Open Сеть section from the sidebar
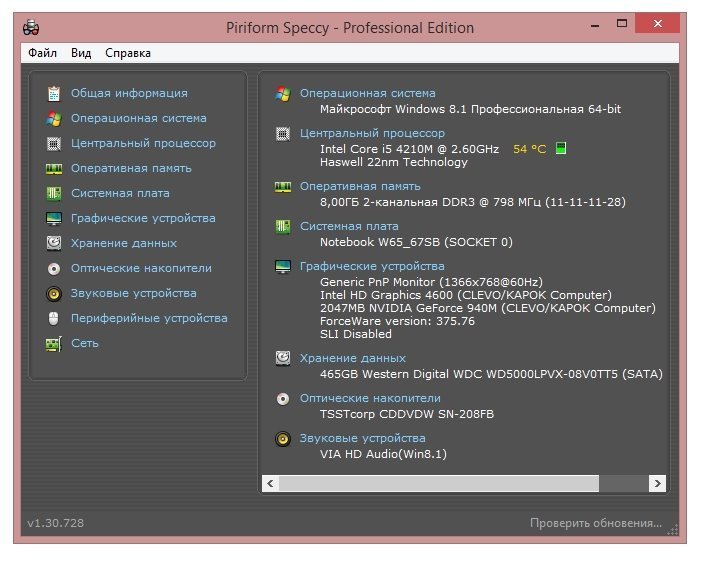The image size is (704, 563). 85,343
